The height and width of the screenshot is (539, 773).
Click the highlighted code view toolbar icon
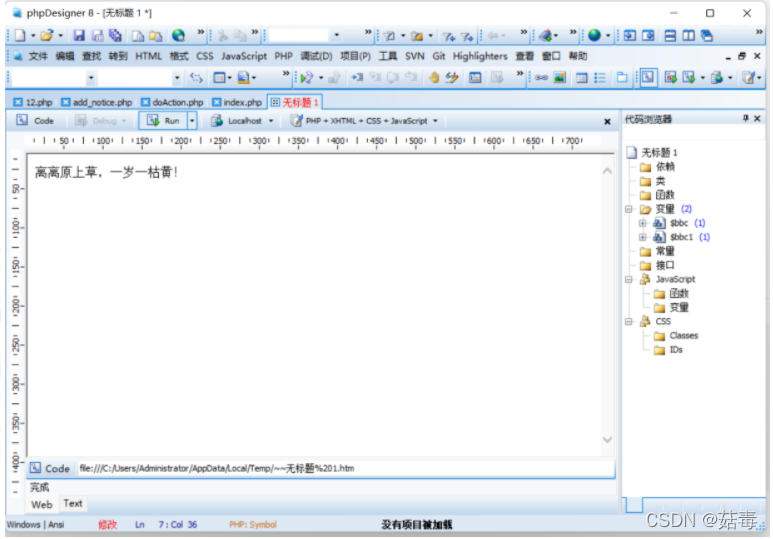click(648, 77)
